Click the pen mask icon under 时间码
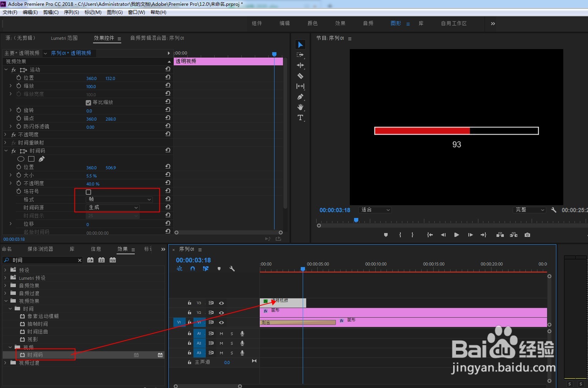Screen dimensions: 588x388 click(x=42, y=159)
